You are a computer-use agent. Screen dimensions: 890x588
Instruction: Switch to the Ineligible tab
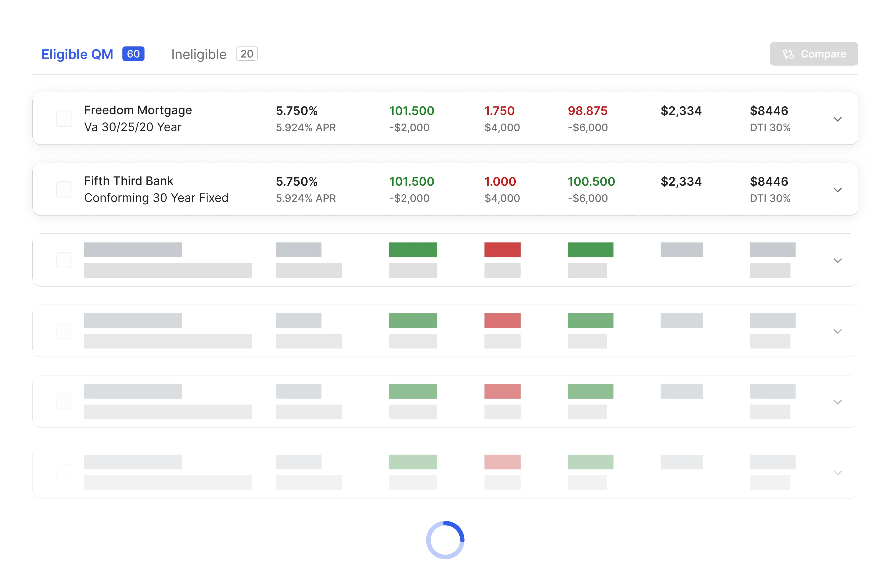199,54
